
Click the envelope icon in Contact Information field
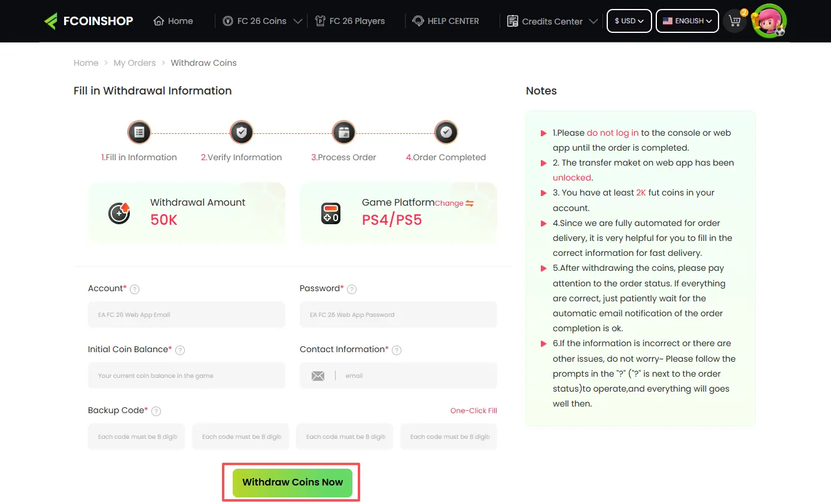tap(318, 375)
